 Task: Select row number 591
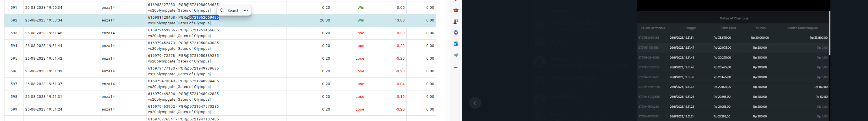point(14,7)
